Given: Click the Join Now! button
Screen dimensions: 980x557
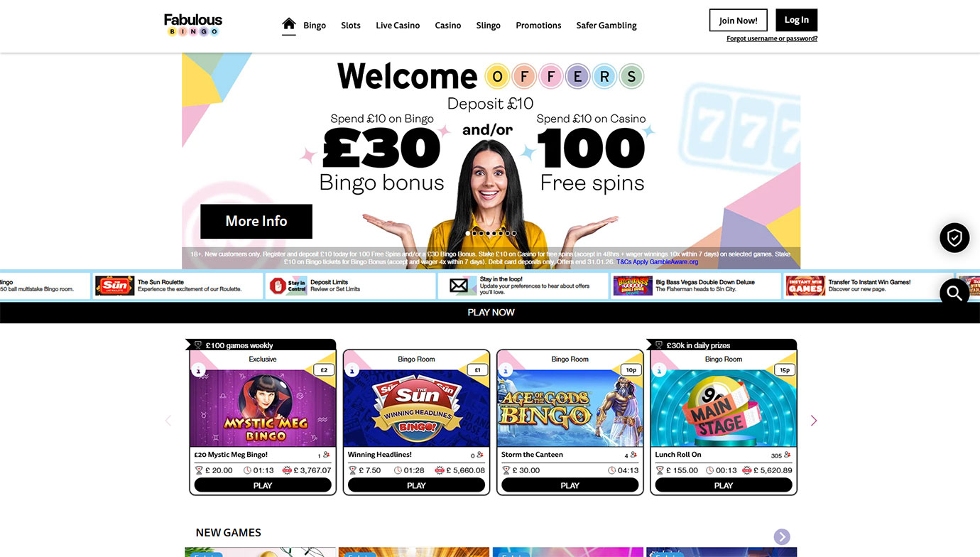Looking at the screenshot, I should [x=739, y=20].
